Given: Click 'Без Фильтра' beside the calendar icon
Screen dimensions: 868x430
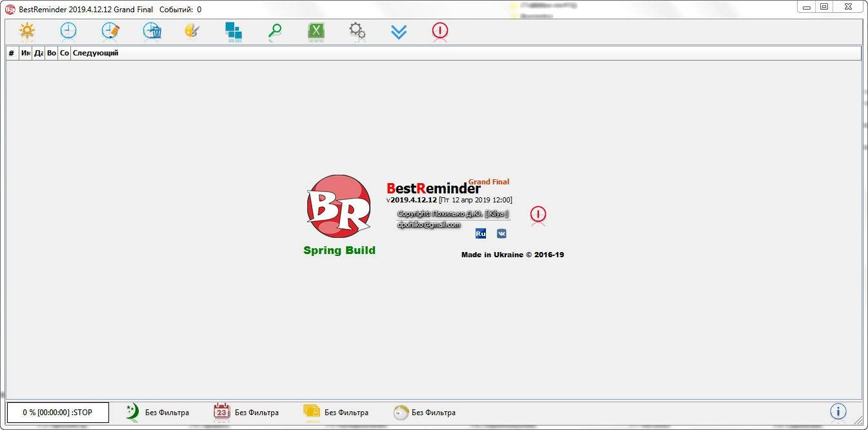Looking at the screenshot, I should pyautogui.click(x=257, y=413).
